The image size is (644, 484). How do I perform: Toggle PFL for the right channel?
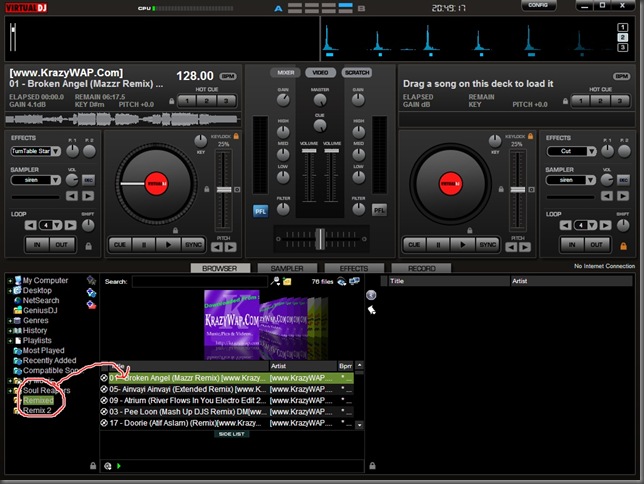379,211
